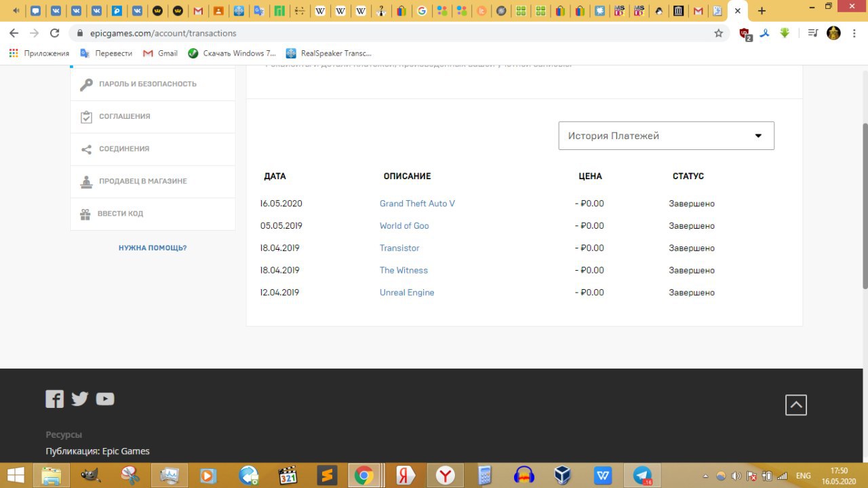Open Yandex Browser red Y taskbar icon
Screen dimensions: 868x488
[x=445, y=476]
